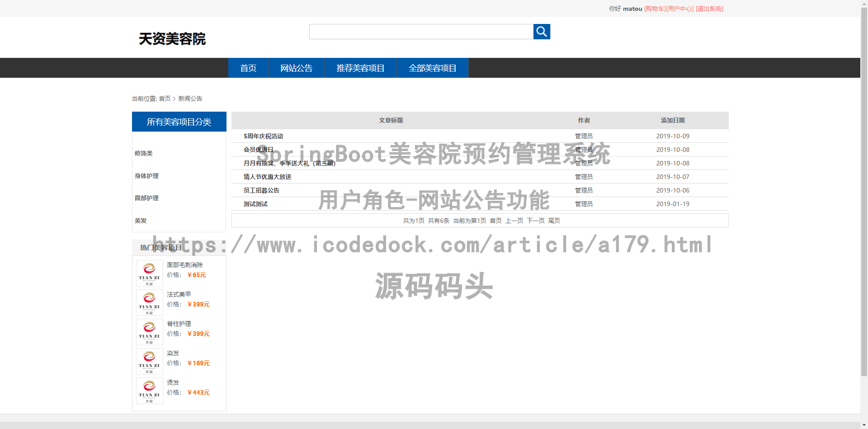Click the 天资美容院 site logo
The height and width of the screenshot is (429, 868).
coord(172,39)
